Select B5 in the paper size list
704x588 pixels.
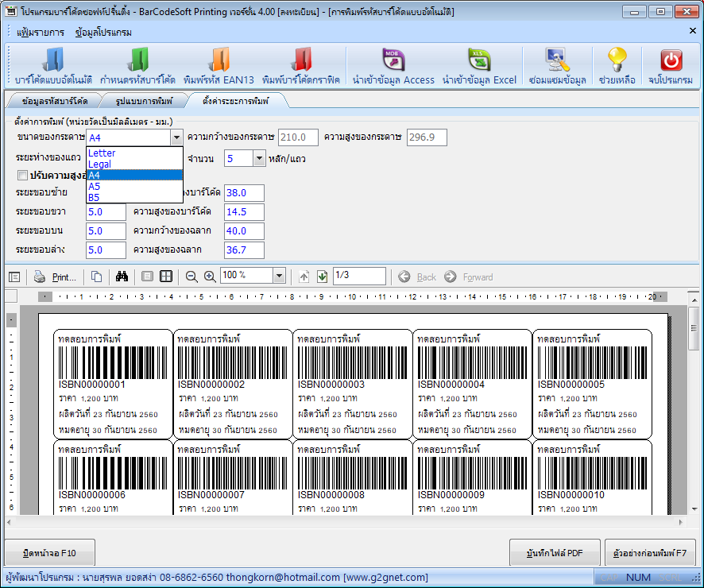point(135,198)
